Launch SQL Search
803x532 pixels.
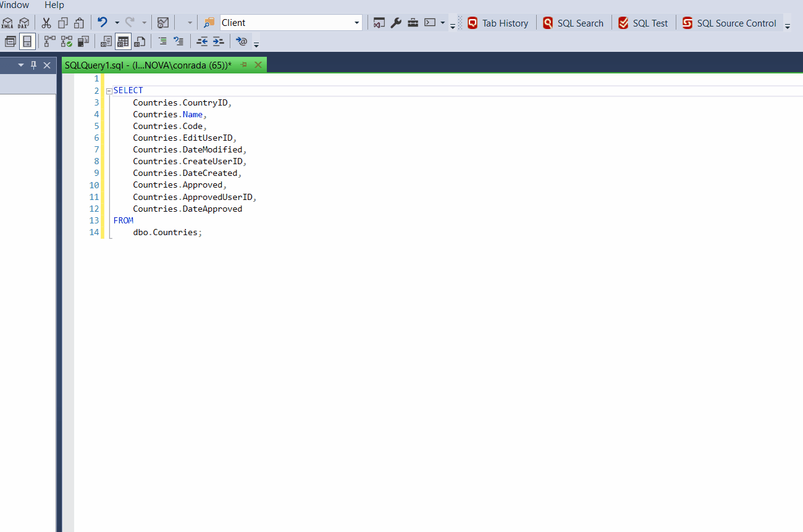tap(573, 23)
